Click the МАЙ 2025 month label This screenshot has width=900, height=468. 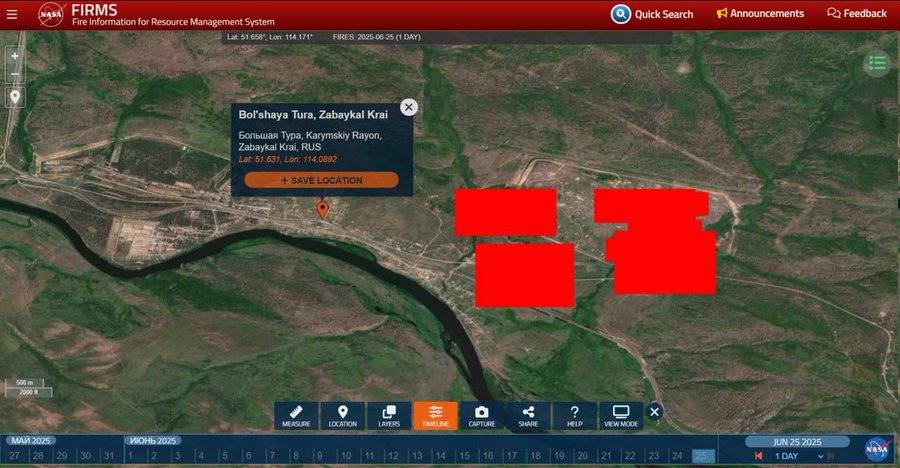[31, 440]
